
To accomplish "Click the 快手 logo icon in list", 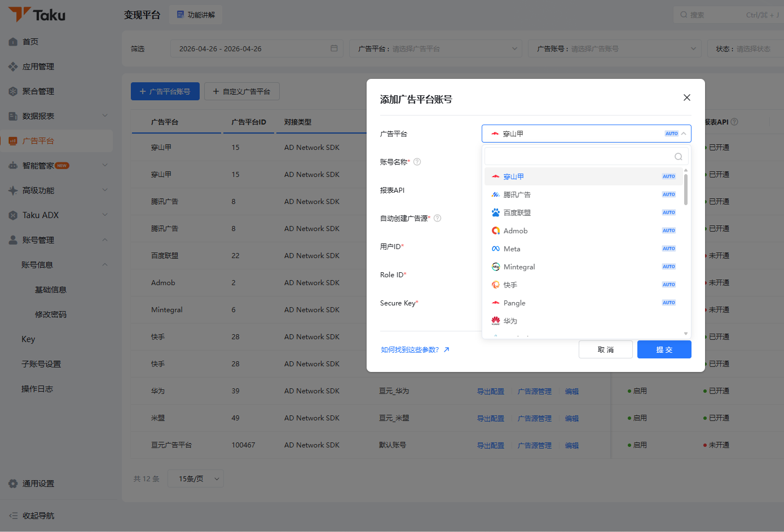I will [496, 285].
